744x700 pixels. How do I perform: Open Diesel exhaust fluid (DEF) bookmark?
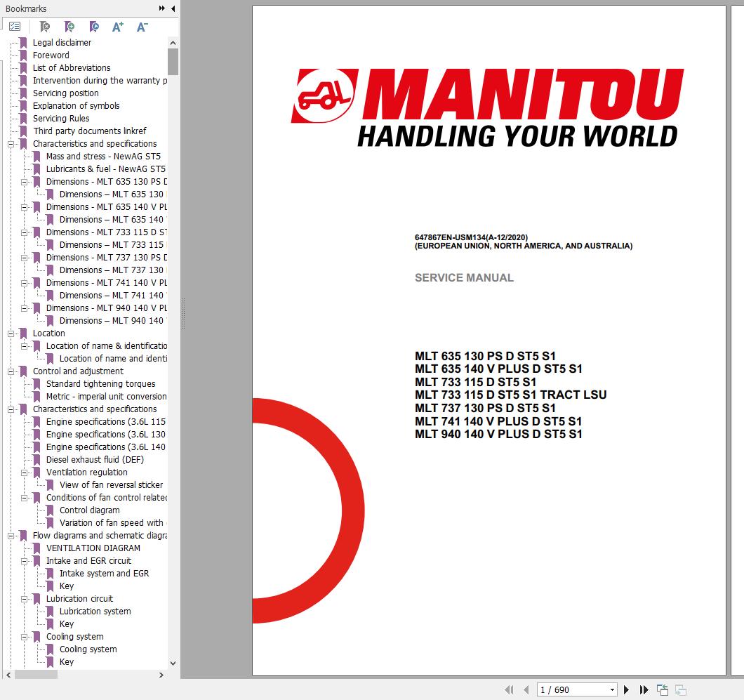pos(95,459)
